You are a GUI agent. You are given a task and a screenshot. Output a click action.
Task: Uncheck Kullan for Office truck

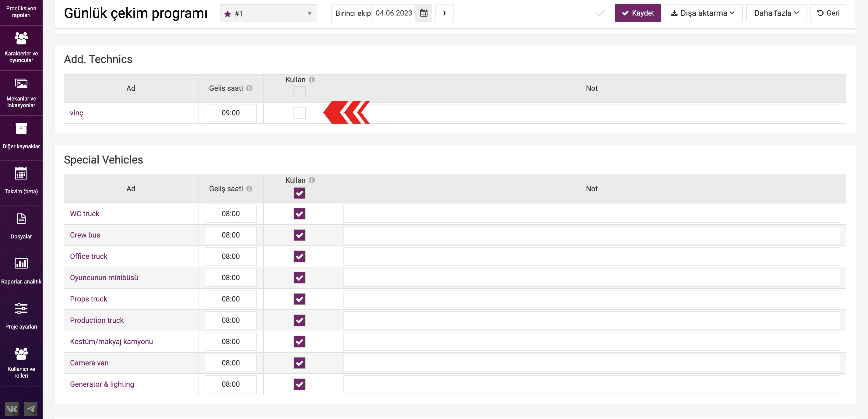(x=299, y=256)
